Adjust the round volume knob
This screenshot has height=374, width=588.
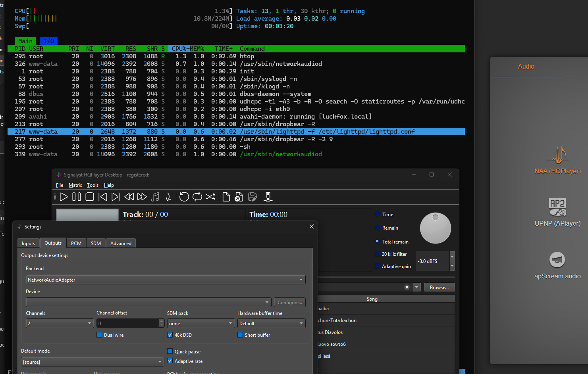[436, 228]
